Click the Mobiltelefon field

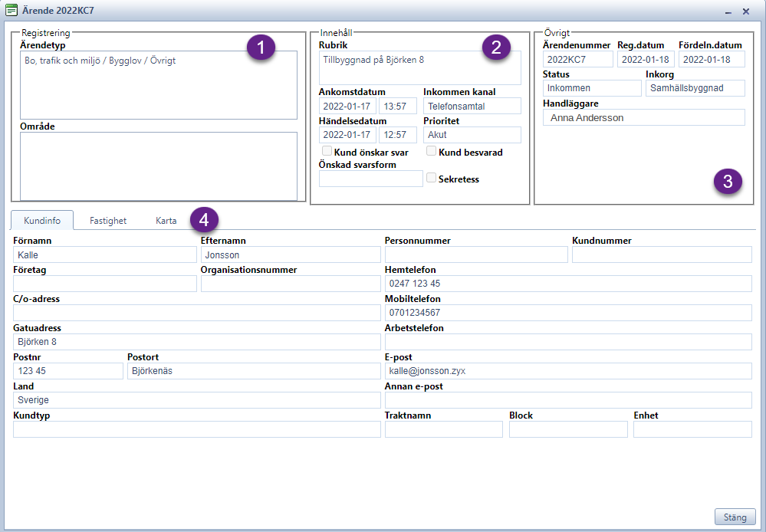click(568, 313)
